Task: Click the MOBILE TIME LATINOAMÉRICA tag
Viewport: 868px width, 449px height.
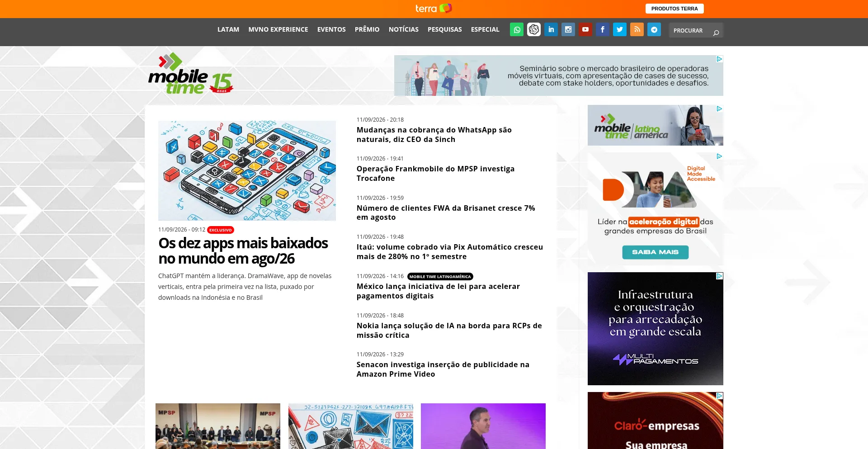Action: click(440, 276)
